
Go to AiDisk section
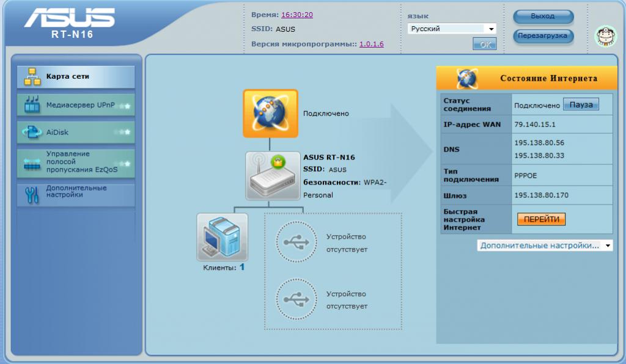[76, 132]
